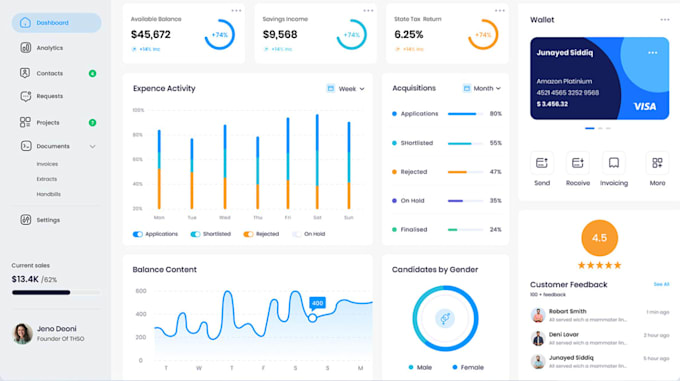Toggle the Applications series switch
Image resolution: width=680 pixels, height=381 pixels.
click(137, 234)
